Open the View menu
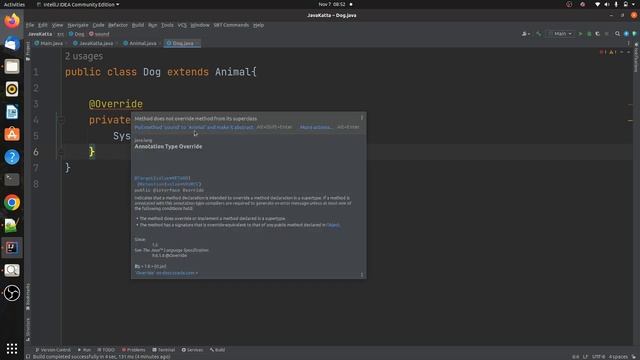 (x=57, y=25)
